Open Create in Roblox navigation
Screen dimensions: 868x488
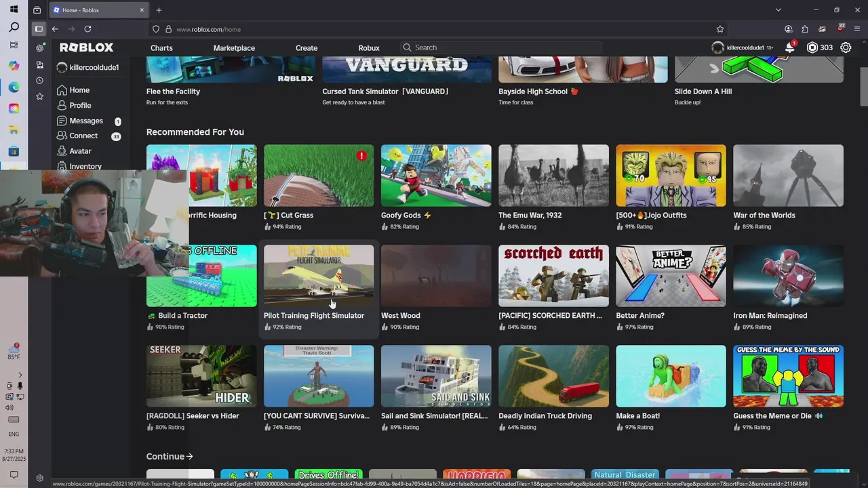click(x=307, y=48)
